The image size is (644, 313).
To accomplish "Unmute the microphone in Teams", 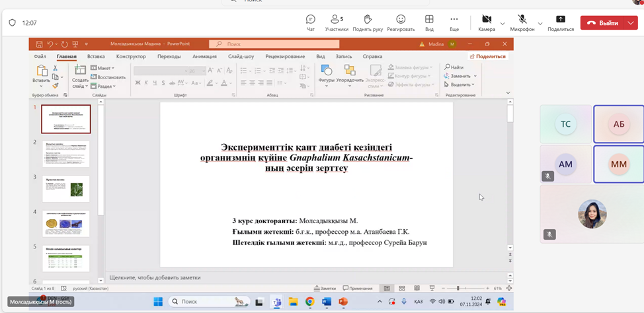I will (522, 23).
